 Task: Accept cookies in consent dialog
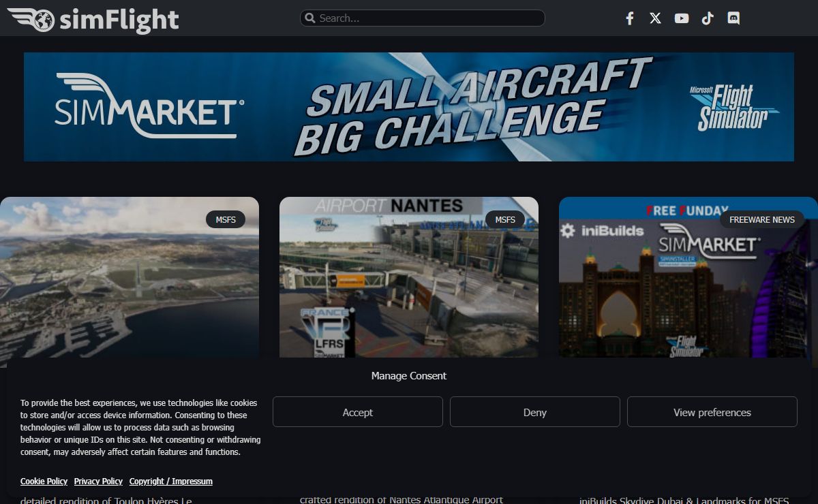pos(358,412)
